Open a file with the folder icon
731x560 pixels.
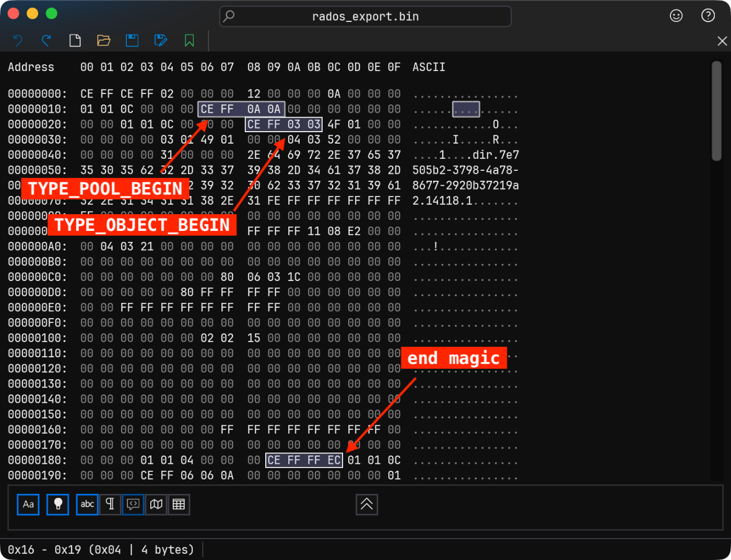[104, 41]
